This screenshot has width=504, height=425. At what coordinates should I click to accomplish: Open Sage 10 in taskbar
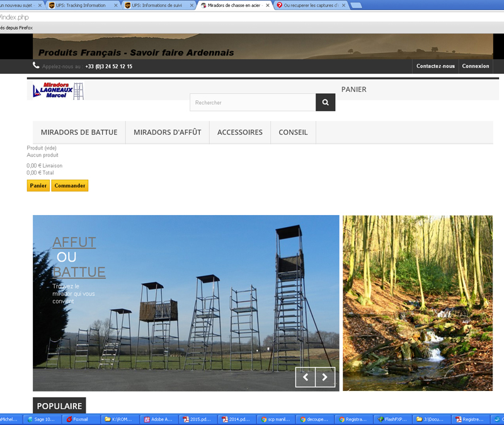tap(42, 419)
